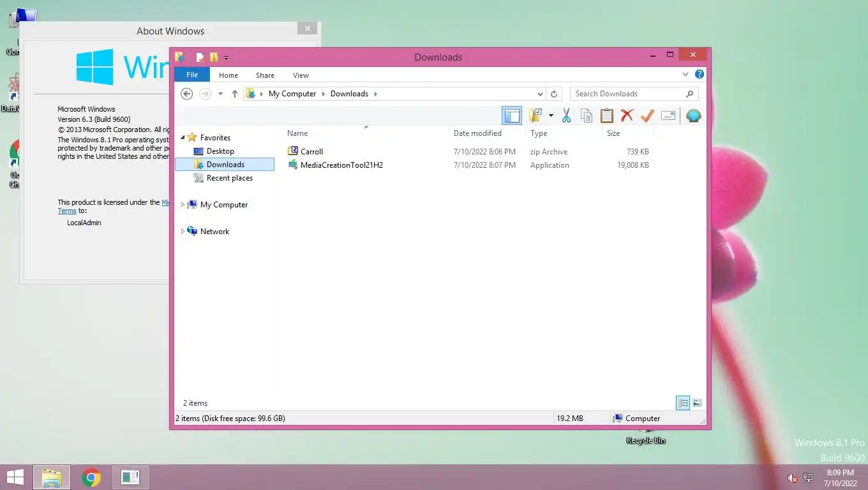Select Downloads in the navigation pane
This screenshot has height=490, width=868.
pos(225,165)
